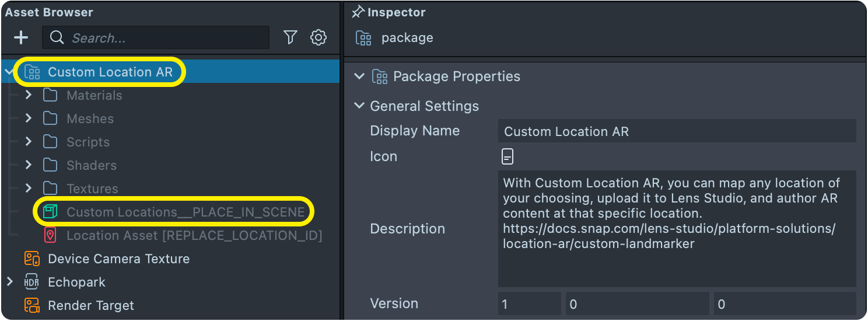868x321 pixels.
Task: Collapse the Package Properties section
Action: coord(359,76)
